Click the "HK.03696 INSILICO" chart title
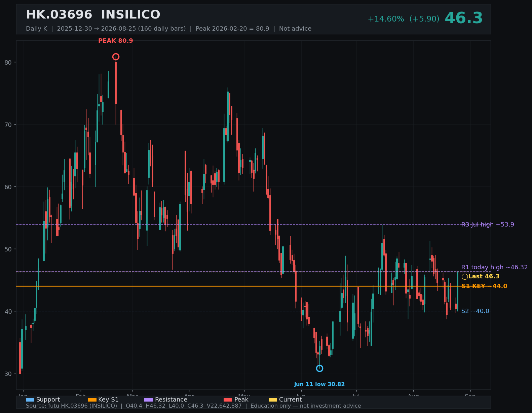 point(93,15)
